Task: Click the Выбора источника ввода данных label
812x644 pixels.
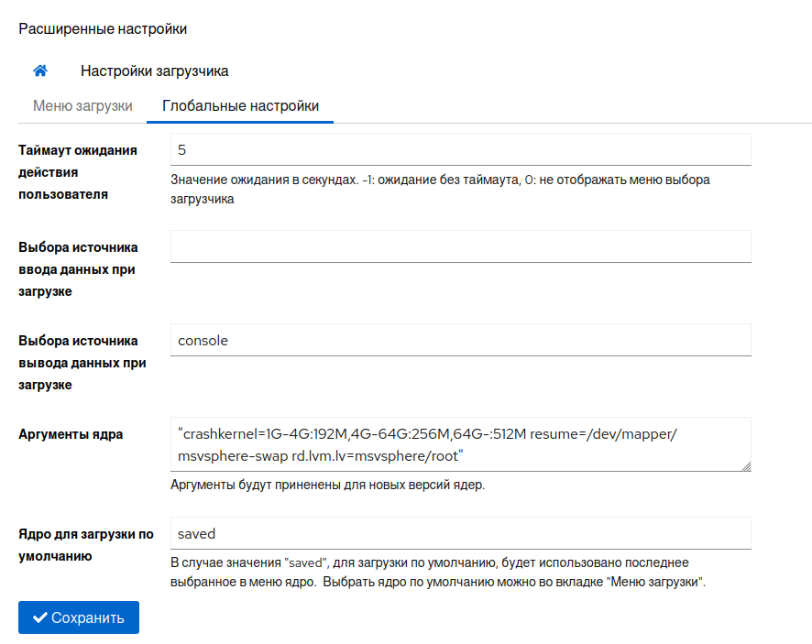Action: pyautogui.click(x=78, y=269)
